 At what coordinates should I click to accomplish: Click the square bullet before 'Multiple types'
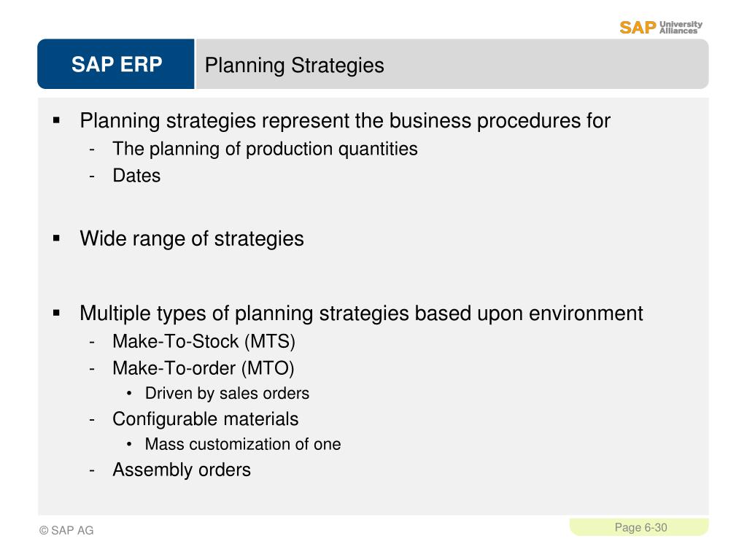57,313
